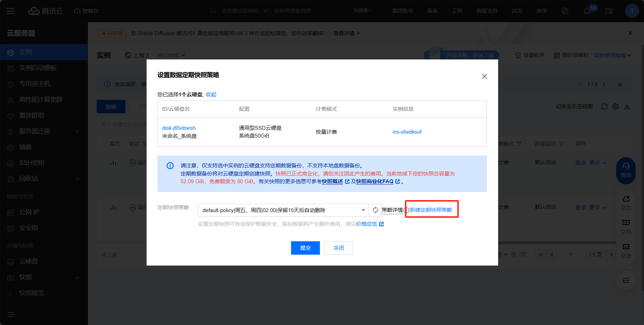Open the 备案 menu
The image size is (644, 325).
[x=432, y=11]
